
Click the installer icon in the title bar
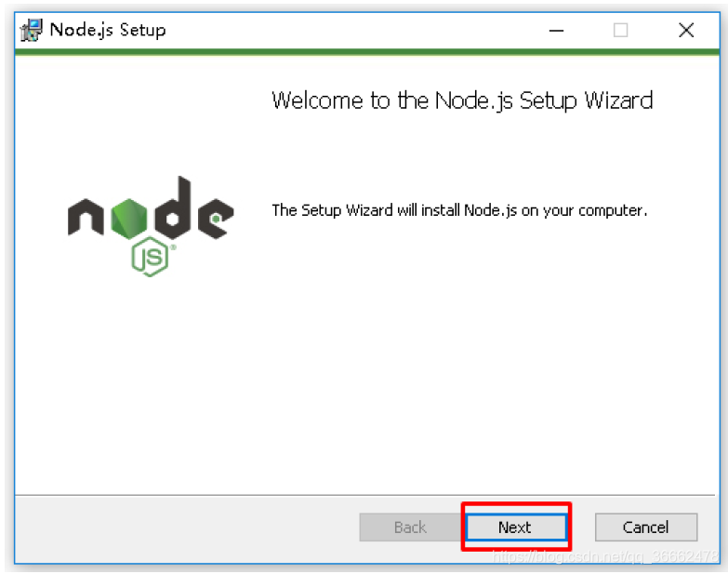click(31, 30)
